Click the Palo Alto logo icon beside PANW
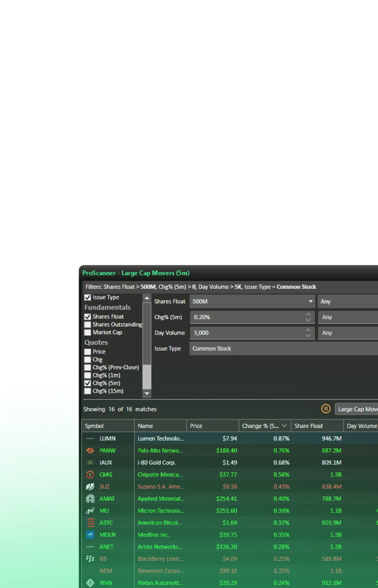Image resolution: width=378 pixels, height=588 pixels. coord(90,450)
